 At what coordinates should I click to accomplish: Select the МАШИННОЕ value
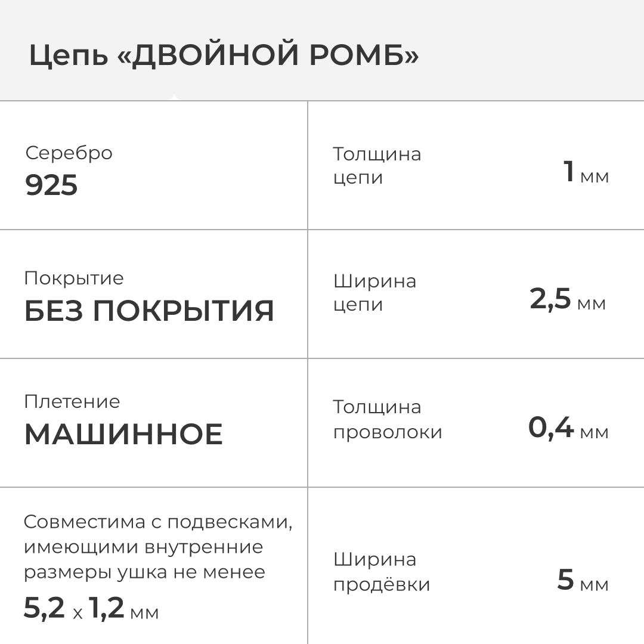coord(123,435)
